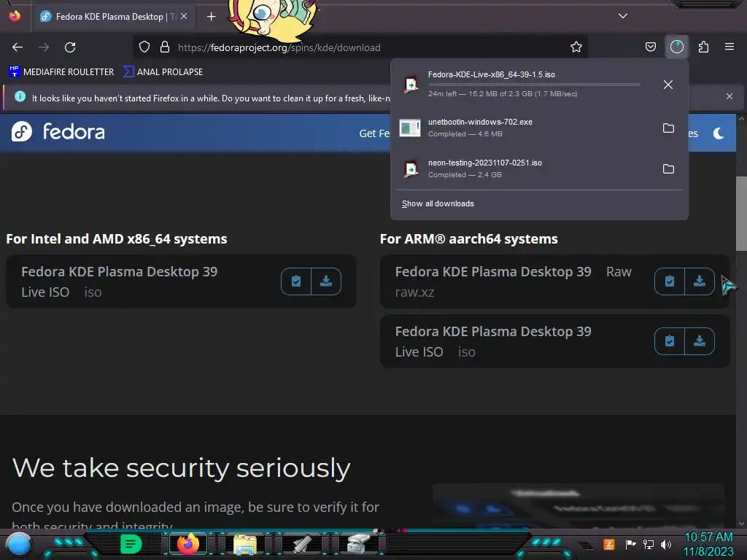Viewport: 747px width, 560px height.
Task: Open the toolbox taskbar icon
Action: pos(358,544)
